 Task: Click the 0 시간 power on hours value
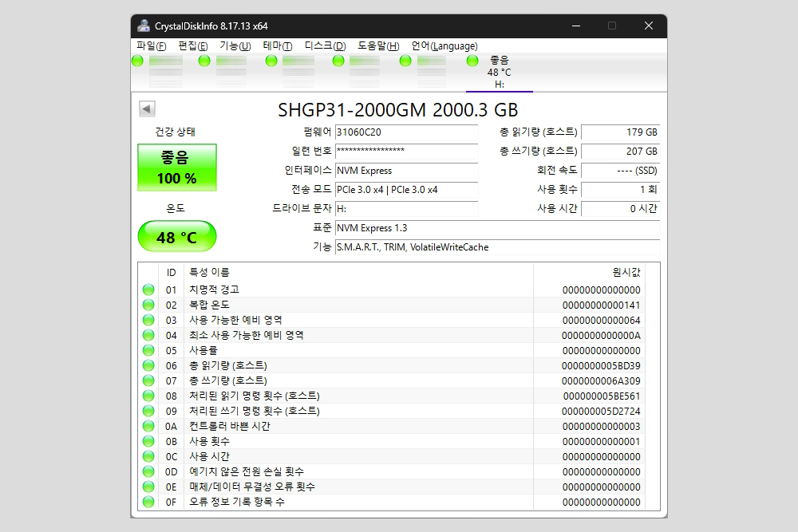(x=620, y=208)
